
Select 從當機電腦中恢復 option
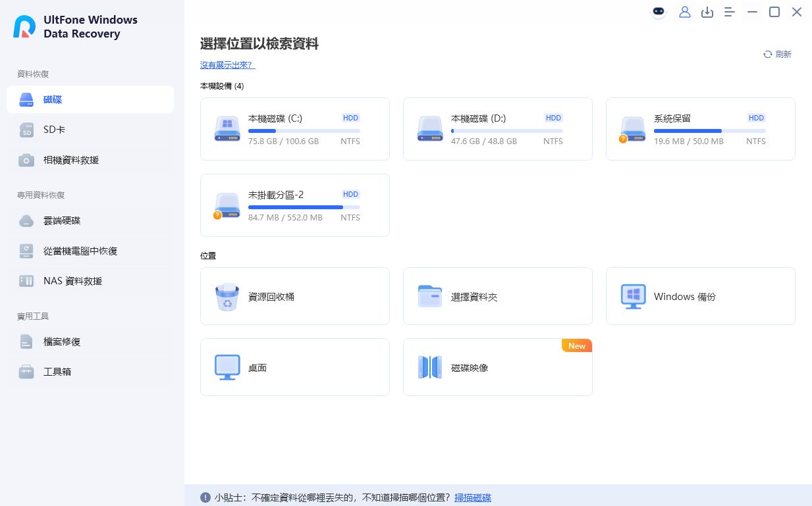[x=90, y=251]
